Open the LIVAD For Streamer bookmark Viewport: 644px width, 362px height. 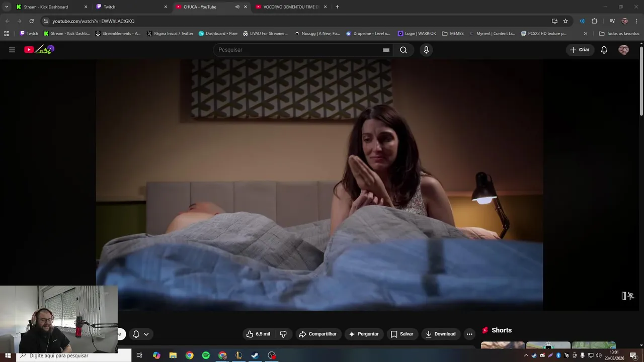coord(265,34)
